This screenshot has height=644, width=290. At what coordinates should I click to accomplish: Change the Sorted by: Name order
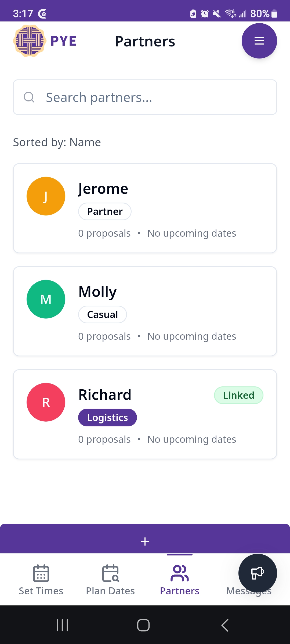[x=57, y=142]
